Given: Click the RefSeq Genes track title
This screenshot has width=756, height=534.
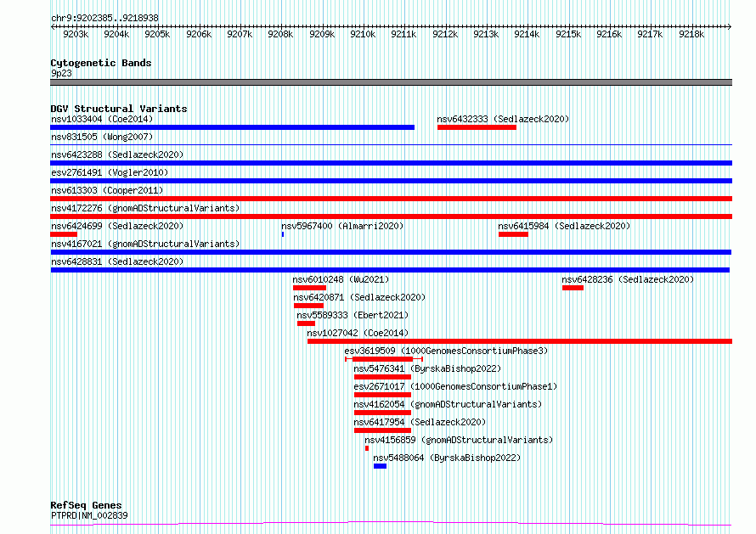Looking at the screenshot, I should [86, 505].
